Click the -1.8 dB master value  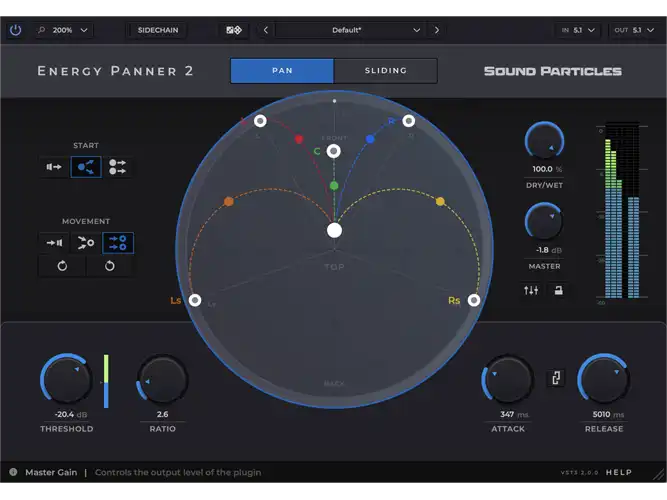point(549,250)
